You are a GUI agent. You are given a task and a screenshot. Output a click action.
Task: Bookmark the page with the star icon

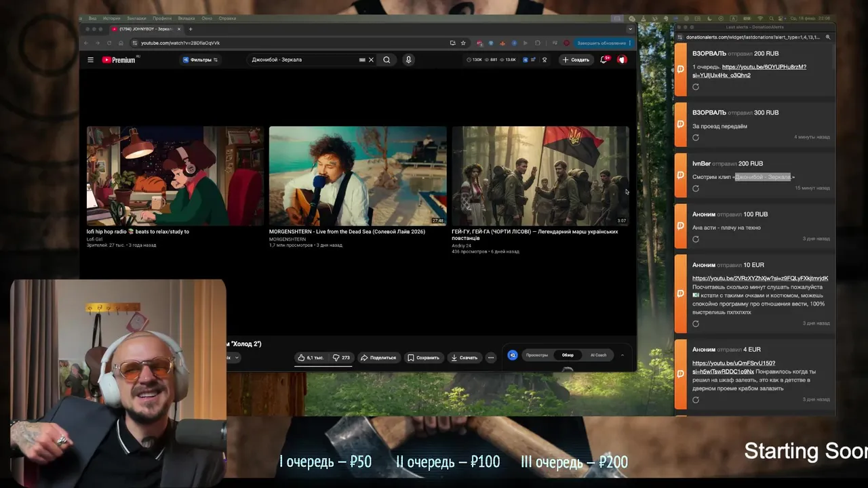pos(463,43)
